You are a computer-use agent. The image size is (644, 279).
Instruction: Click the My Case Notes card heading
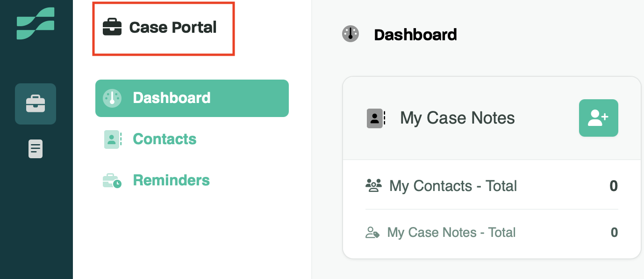458,118
